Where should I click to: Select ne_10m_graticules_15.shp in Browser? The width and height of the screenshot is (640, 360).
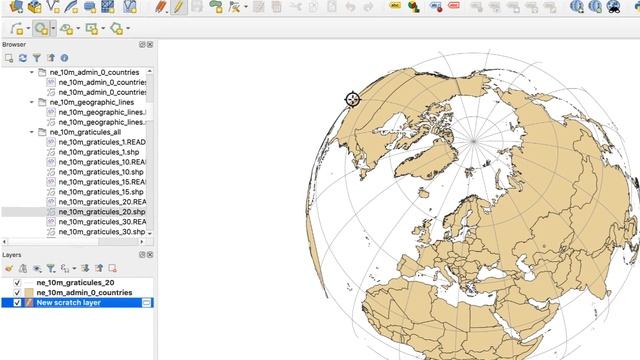101,192
